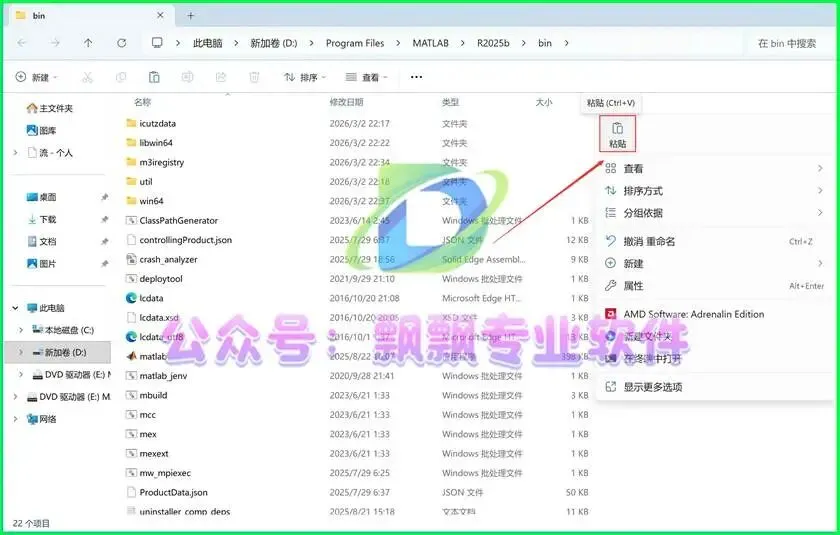Select file controllingProduct.json
This screenshot has height=535, width=840.
[185, 240]
